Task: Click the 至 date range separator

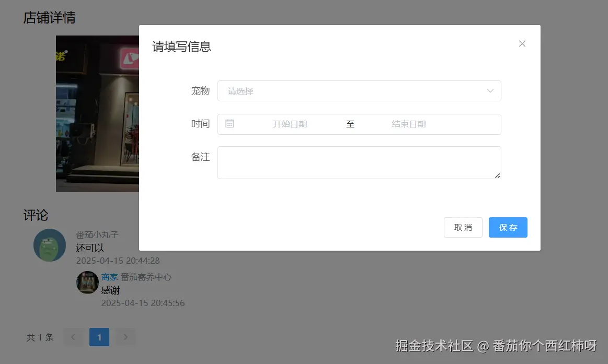Action: coord(350,124)
